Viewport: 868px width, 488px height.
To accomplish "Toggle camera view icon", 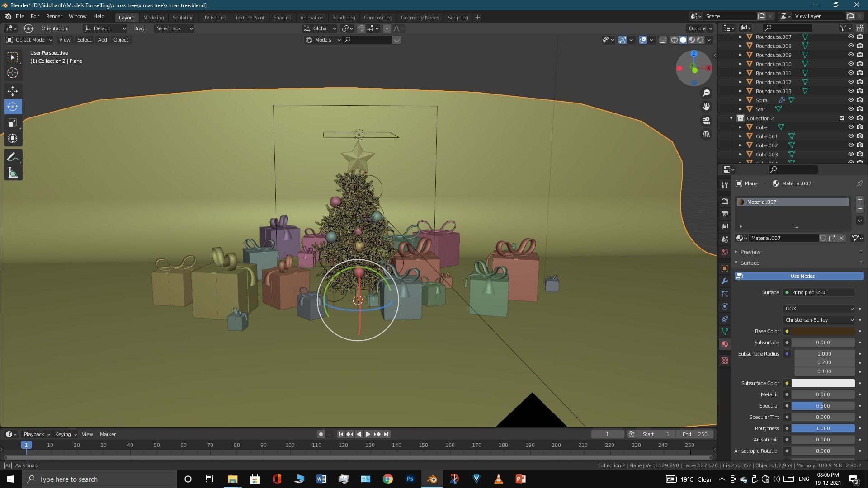I will pyautogui.click(x=706, y=121).
